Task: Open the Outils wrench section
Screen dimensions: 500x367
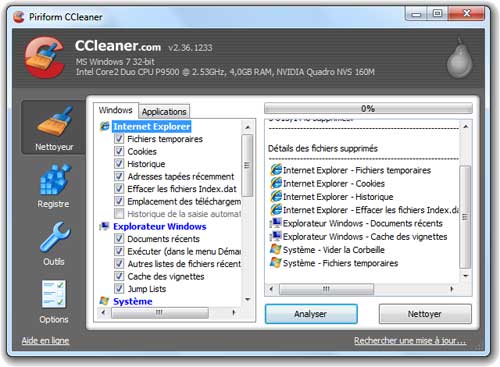Action: pos(54,244)
